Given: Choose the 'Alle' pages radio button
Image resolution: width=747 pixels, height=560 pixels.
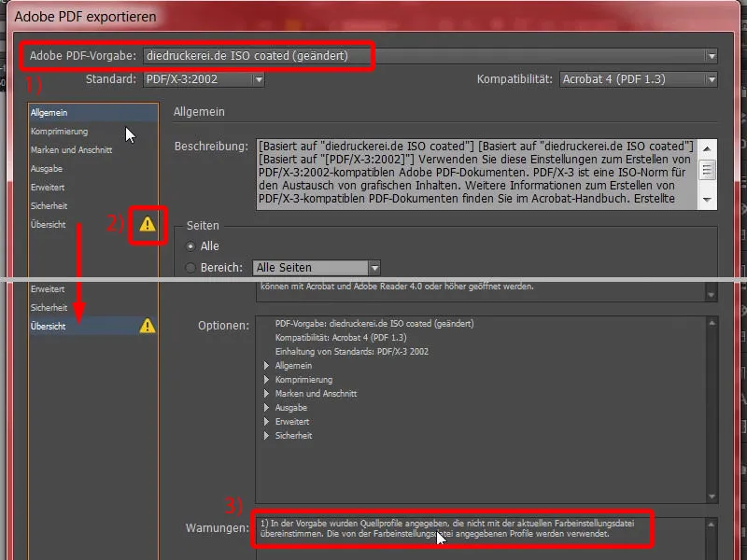Looking at the screenshot, I should [190, 246].
